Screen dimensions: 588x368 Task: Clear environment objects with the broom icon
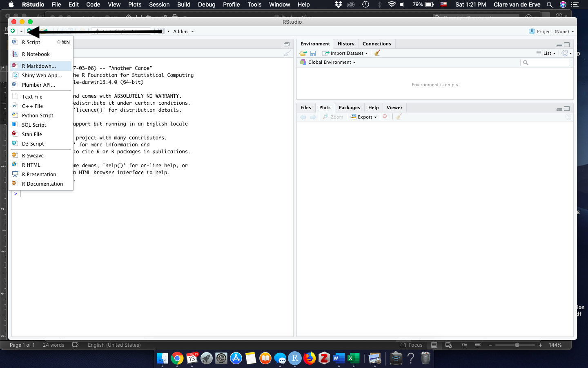(377, 53)
